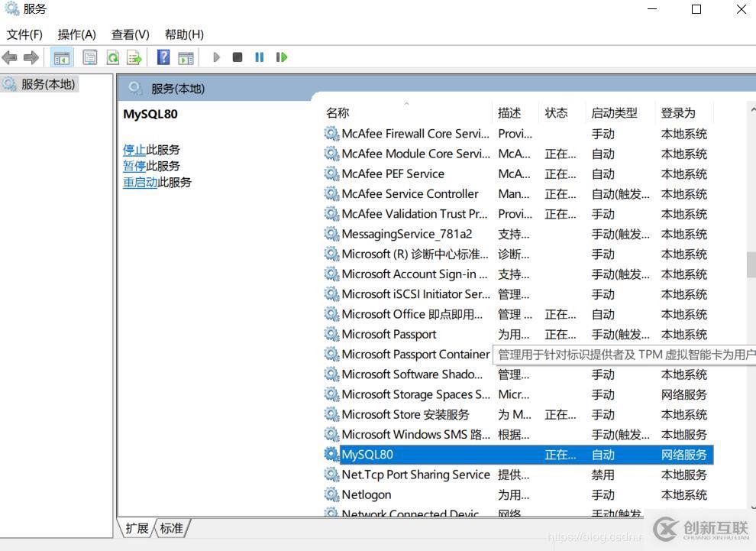Restart the service using the restart toolbar icon
This screenshot has height=551, width=756.
pyautogui.click(x=281, y=57)
